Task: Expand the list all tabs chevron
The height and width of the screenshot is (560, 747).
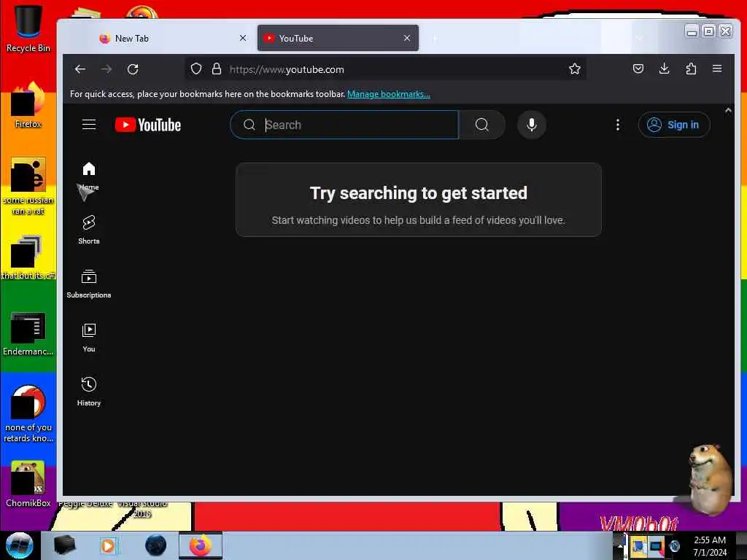Action: tap(639, 38)
